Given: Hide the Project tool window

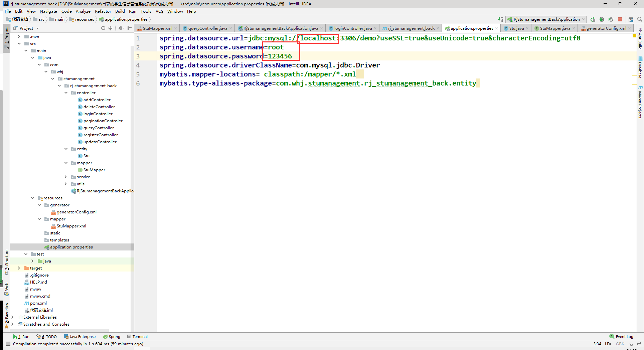Looking at the screenshot, I should pos(129,28).
